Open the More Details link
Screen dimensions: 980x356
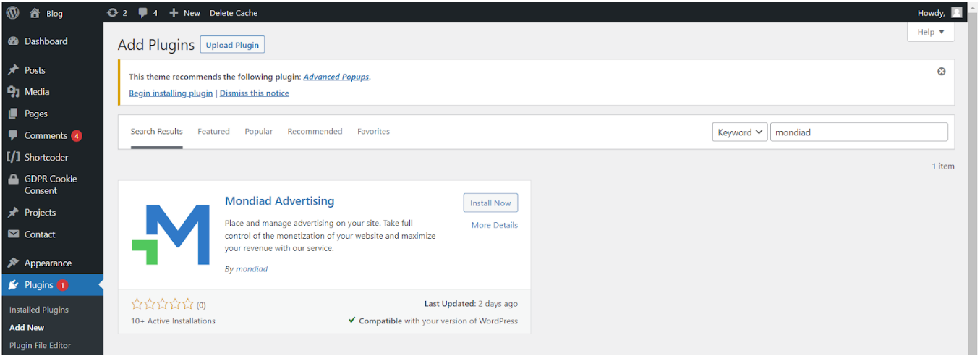[494, 225]
